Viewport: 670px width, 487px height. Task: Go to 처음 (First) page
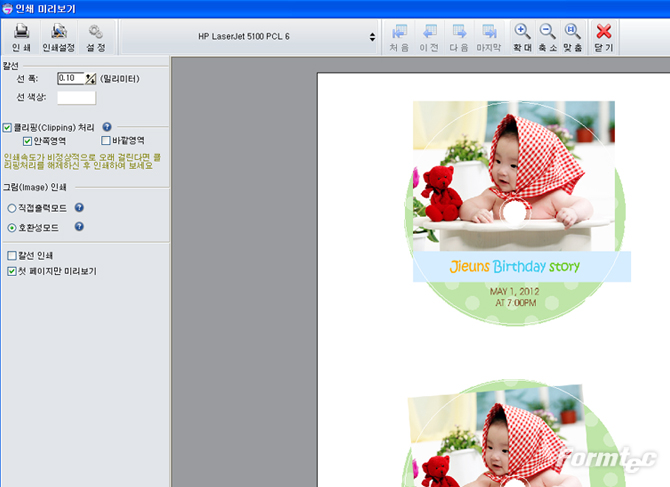click(399, 38)
